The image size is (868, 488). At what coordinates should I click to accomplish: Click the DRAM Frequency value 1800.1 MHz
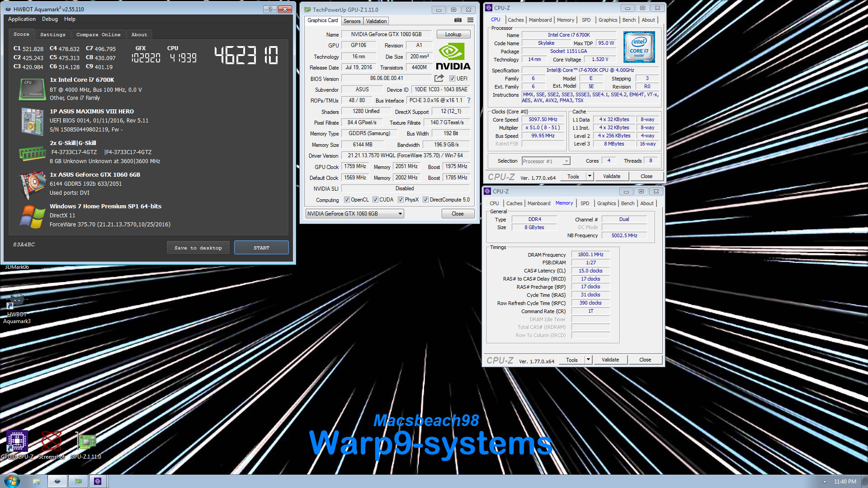[x=590, y=254]
